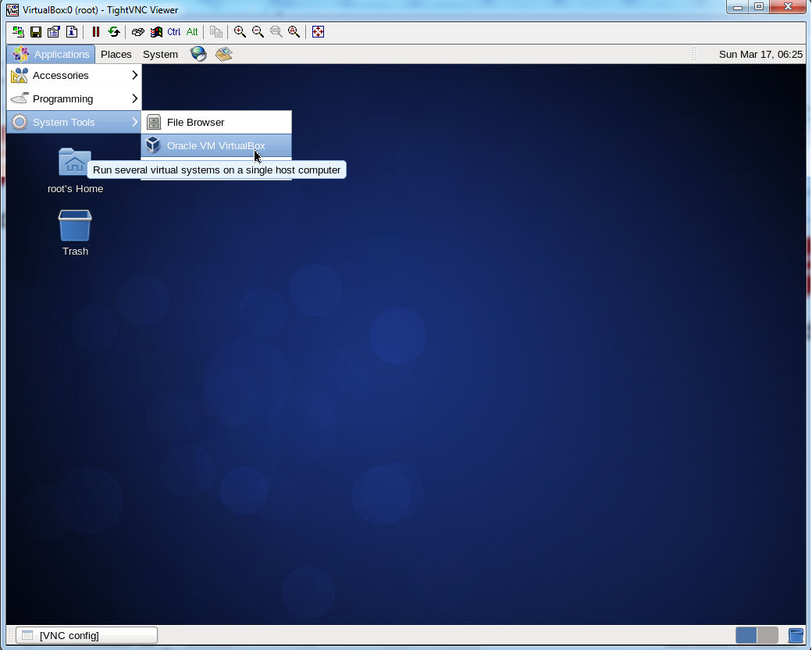
Task: Toggle the Ctrl key modifier on the toolbar
Action: [x=173, y=32]
